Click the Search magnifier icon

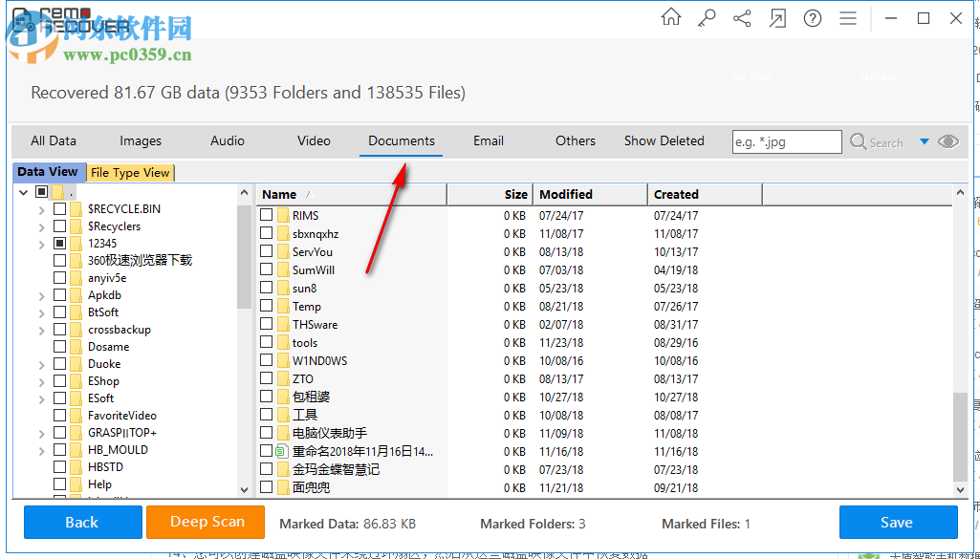(860, 141)
